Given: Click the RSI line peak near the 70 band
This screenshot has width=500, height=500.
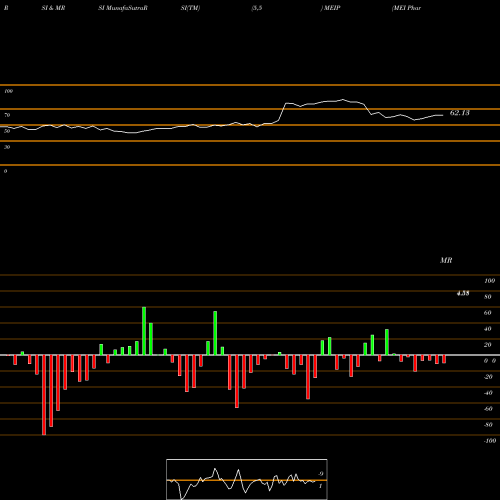Looking at the screenshot, I should point(343,99).
